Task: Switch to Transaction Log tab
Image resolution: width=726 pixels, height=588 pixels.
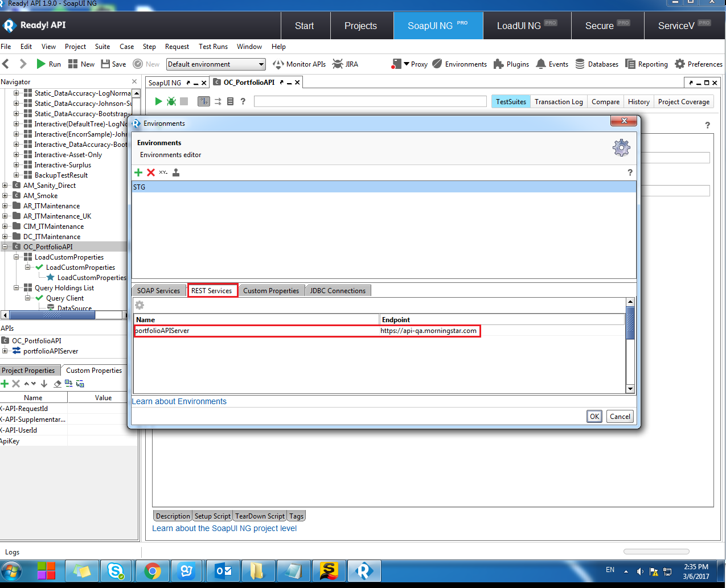Action: tap(559, 101)
